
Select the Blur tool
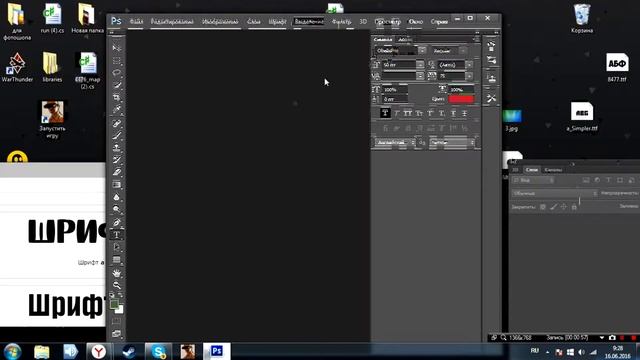coord(117,197)
